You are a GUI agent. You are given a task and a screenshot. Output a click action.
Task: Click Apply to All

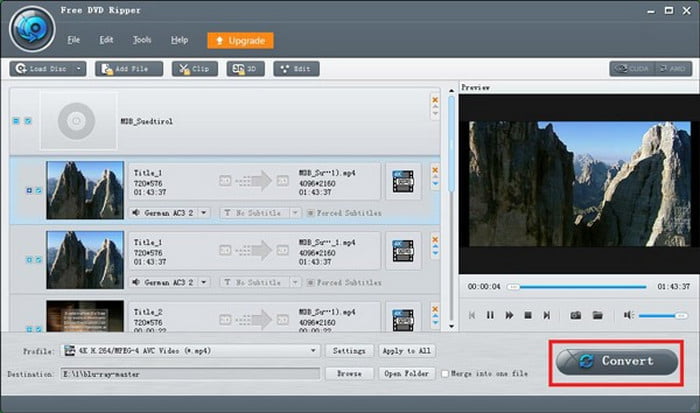pyautogui.click(x=407, y=351)
